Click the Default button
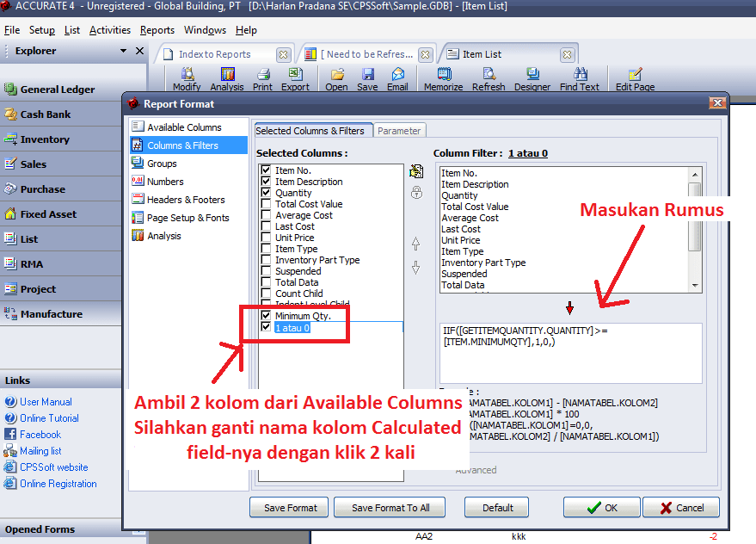Screen dimensions: 756x544 [x=496, y=507]
